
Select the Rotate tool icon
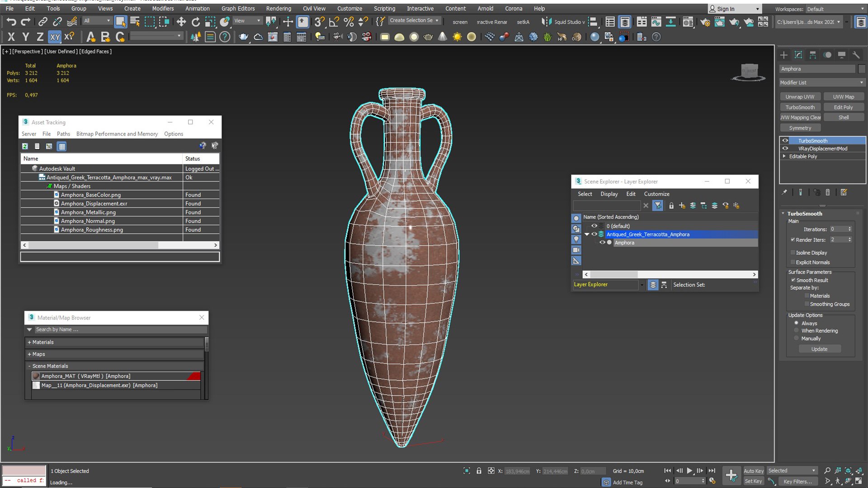pos(195,22)
